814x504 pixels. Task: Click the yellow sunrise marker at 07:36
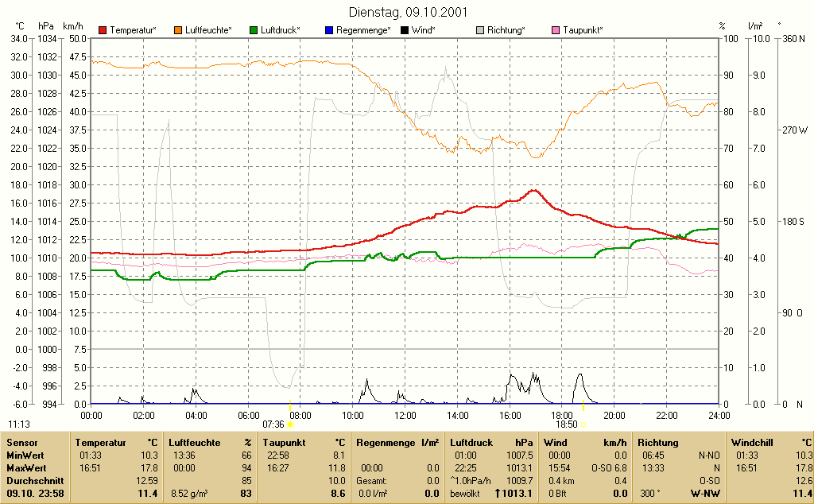[x=290, y=425]
